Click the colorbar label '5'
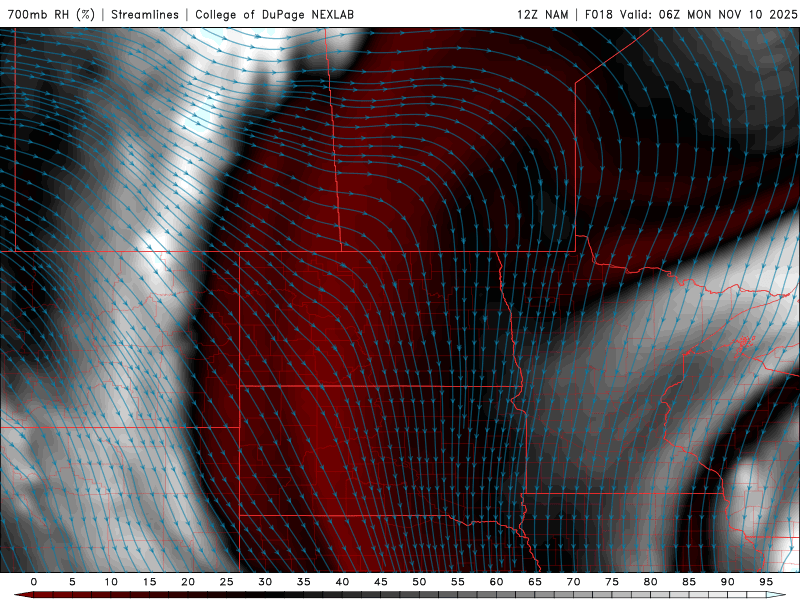Image resolution: width=800 pixels, height=600 pixels. pos(72,582)
